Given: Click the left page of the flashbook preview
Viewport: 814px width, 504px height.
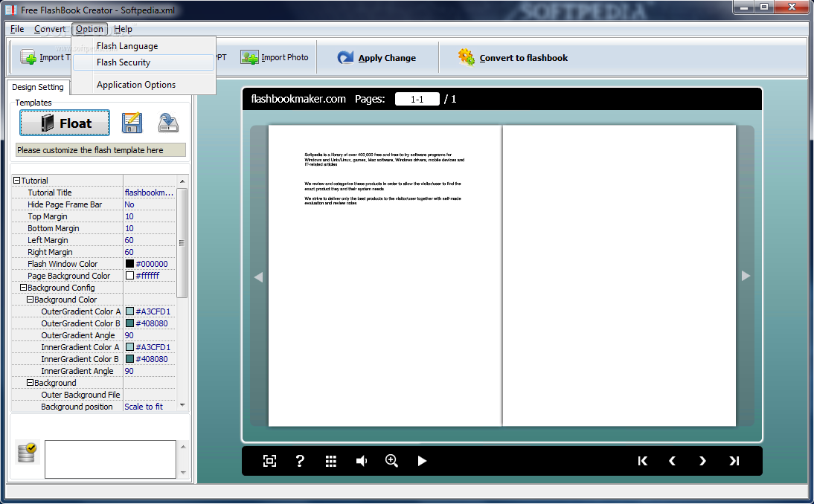Looking at the screenshot, I should (x=385, y=275).
